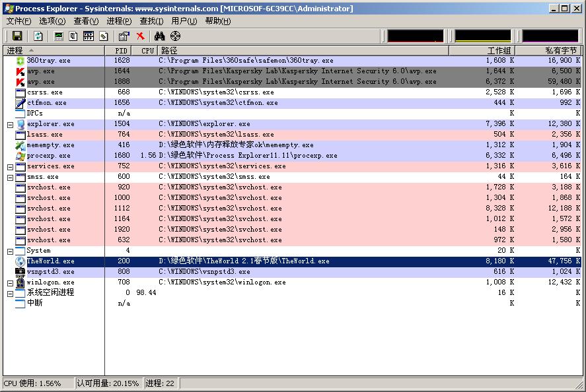Viewport: 586px width, 392px height.
Task: Collapse the services.exe tree node
Action: [11, 167]
